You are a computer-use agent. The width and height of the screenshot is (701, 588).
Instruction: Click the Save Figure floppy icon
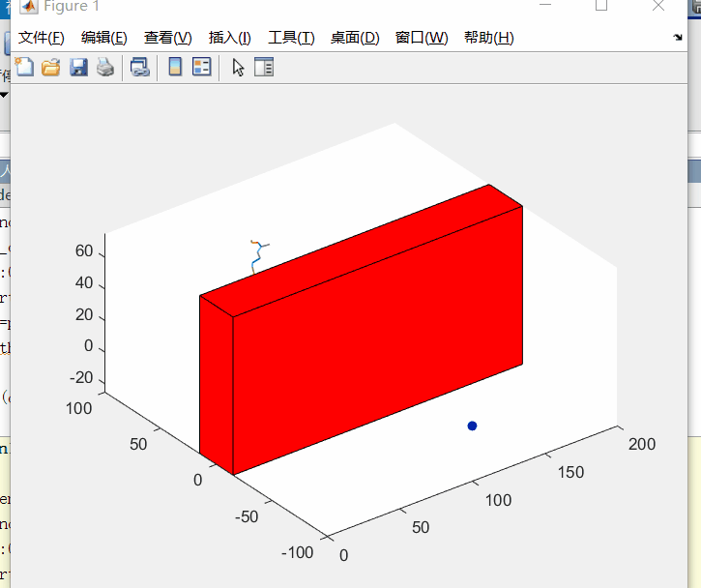coord(78,68)
